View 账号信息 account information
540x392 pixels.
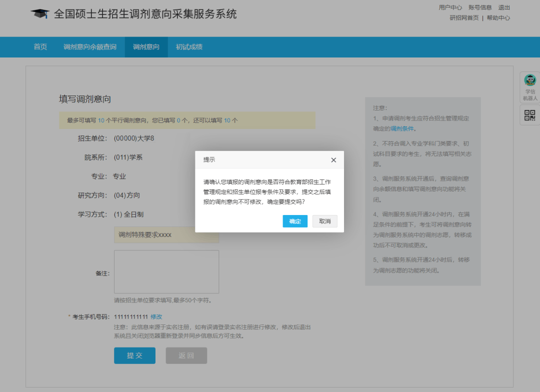point(480,7)
